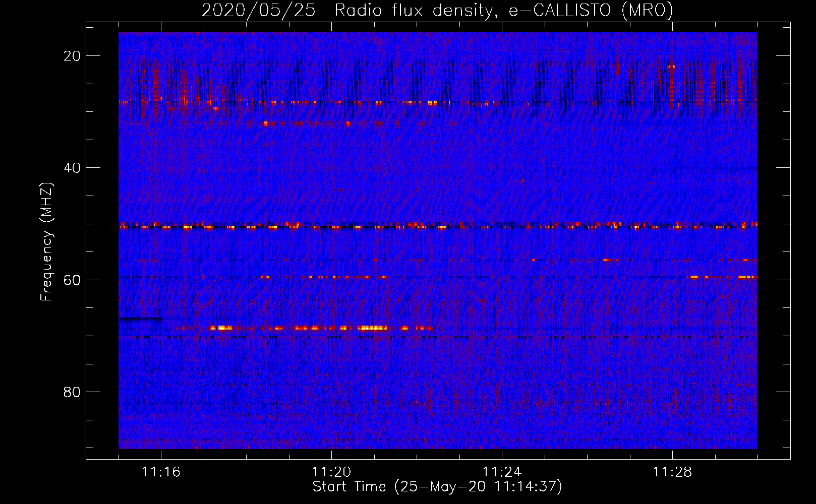
Task: Click the frequency tick label '80'
Action: pyautogui.click(x=72, y=392)
